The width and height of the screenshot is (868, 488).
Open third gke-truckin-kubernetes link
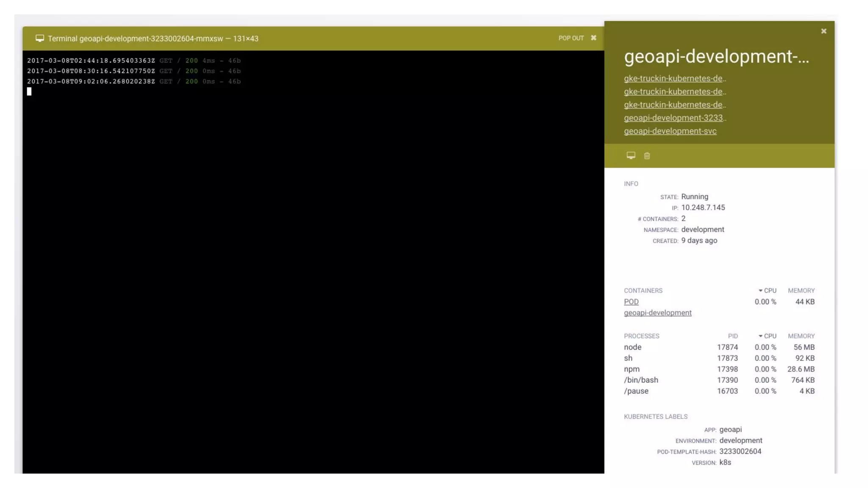click(x=674, y=105)
